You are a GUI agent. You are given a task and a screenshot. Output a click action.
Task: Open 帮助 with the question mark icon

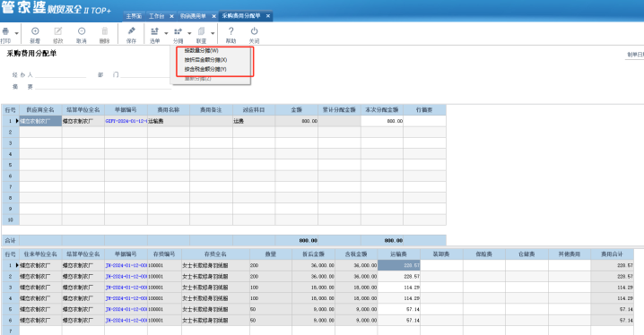point(231,31)
